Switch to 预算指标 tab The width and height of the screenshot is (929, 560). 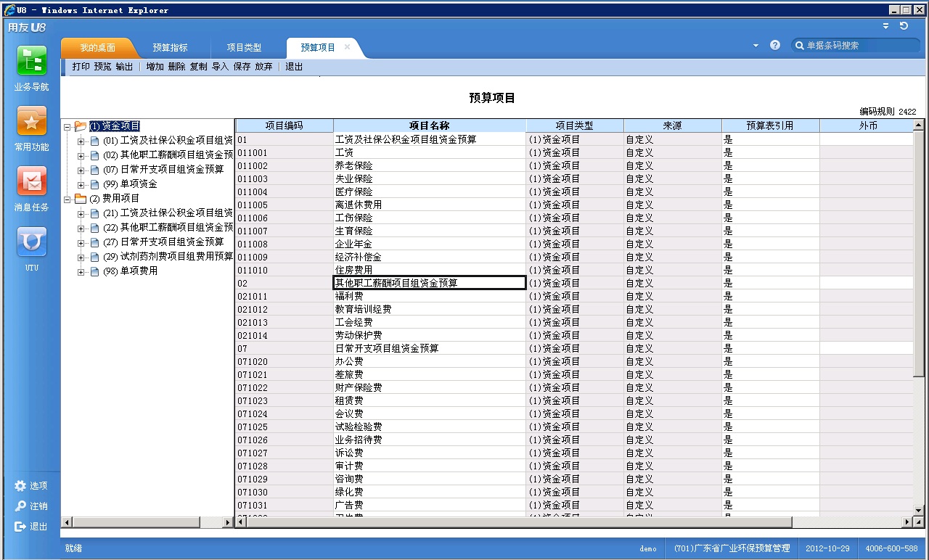click(x=170, y=48)
